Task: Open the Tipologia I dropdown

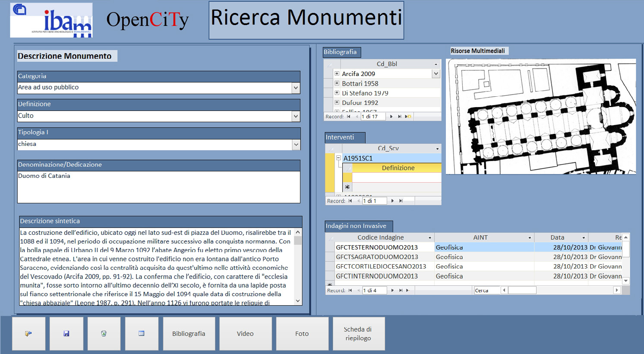Action: click(x=296, y=145)
